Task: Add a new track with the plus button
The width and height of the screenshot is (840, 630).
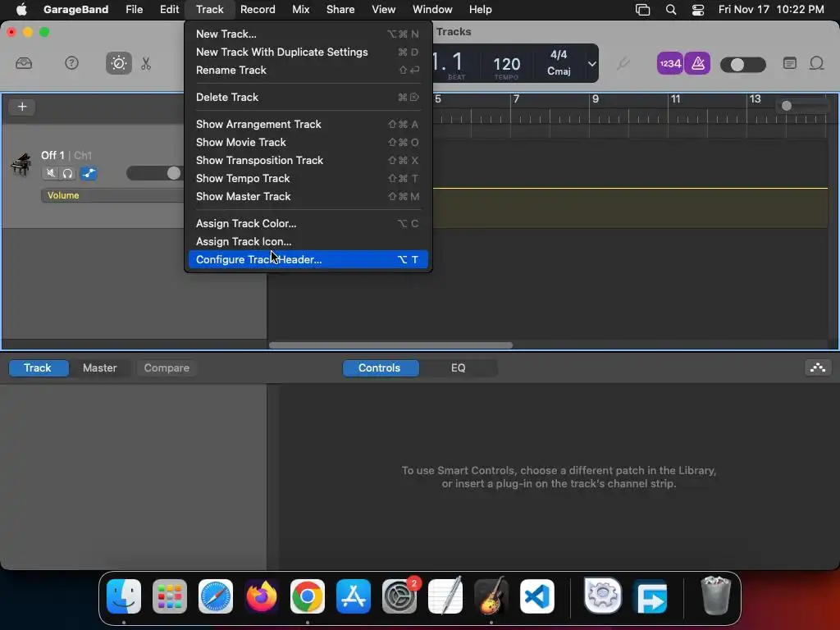Action: [x=22, y=107]
